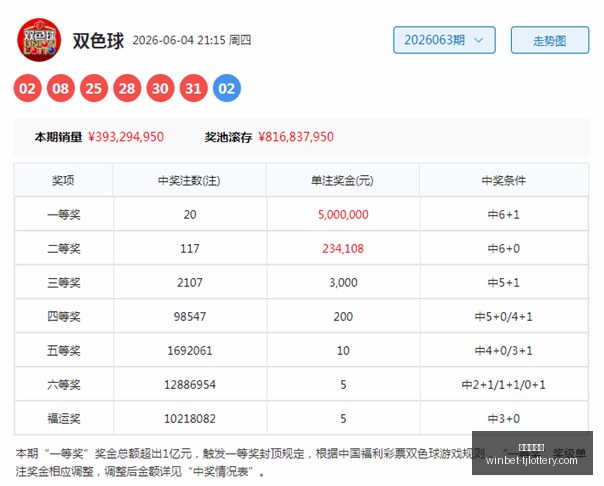Viewport: 604px width, 486px height.
Task: Click the 奖池滚存 label
Action: pos(228,137)
